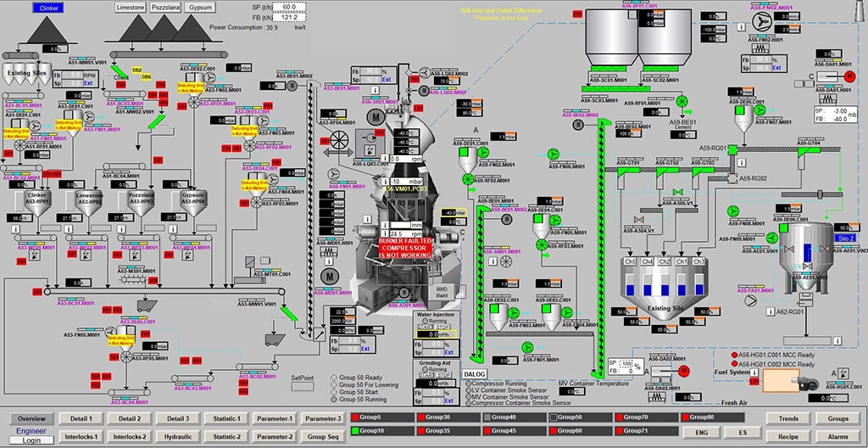Screen dimensions: 868x448
Task: Open the Hydraulic page tab
Action: pos(178,436)
